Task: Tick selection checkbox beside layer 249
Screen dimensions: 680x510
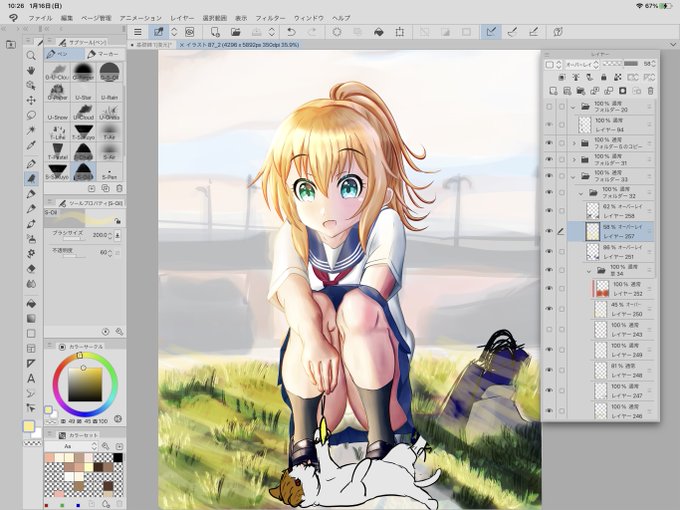Action: [562, 350]
